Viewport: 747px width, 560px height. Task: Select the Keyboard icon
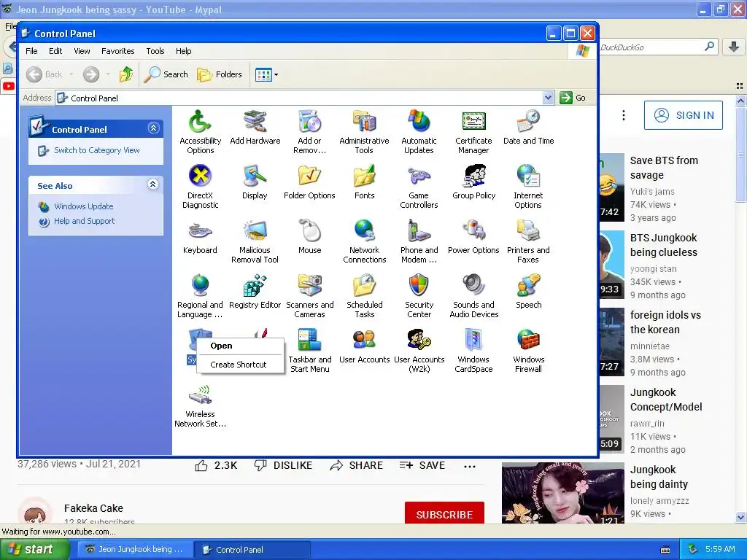coord(200,237)
